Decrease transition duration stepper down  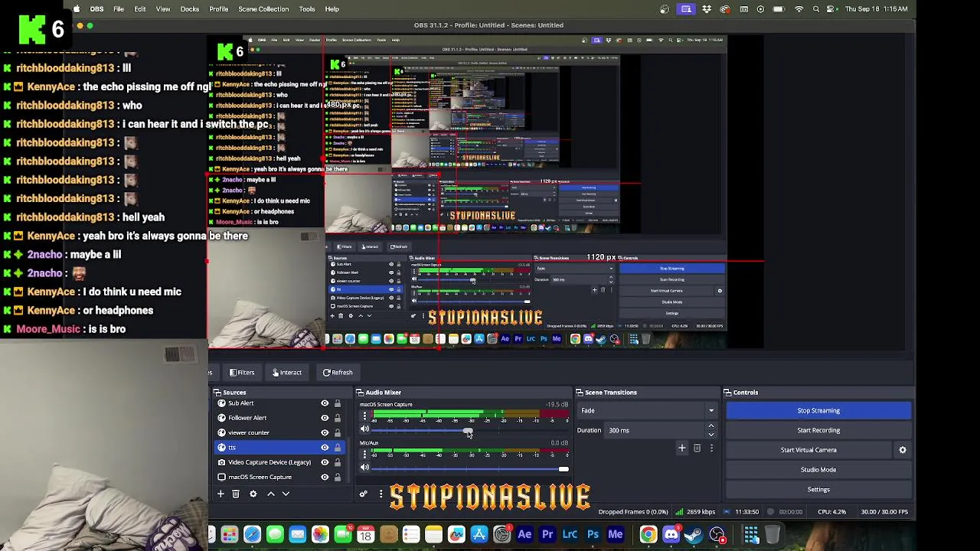711,435
